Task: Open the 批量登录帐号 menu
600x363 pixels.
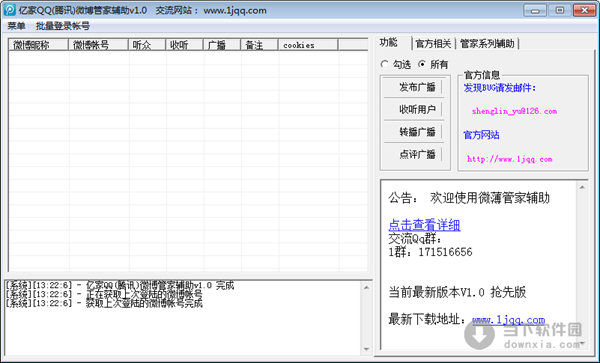Action: coord(63,26)
